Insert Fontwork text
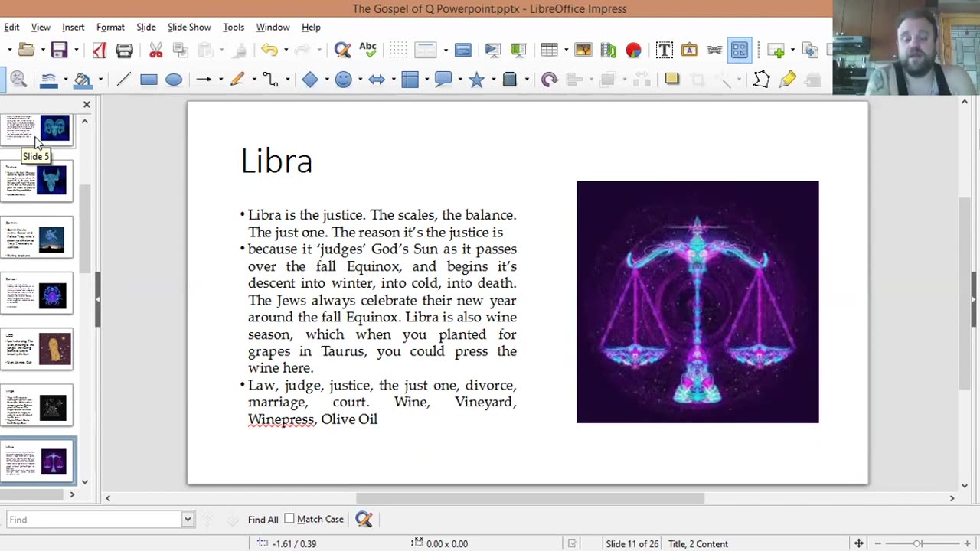The width and height of the screenshot is (980, 551). (x=689, y=51)
